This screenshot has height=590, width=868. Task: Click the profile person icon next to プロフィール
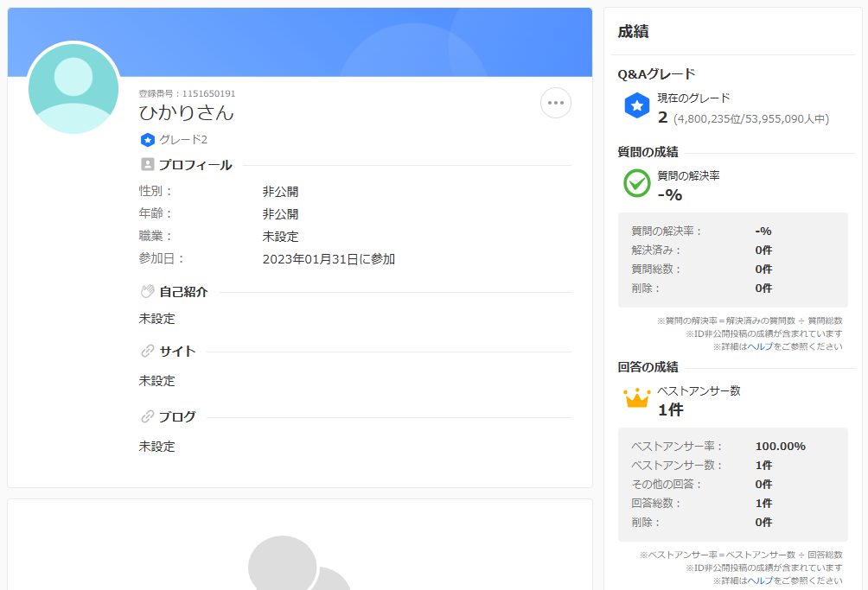147,164
